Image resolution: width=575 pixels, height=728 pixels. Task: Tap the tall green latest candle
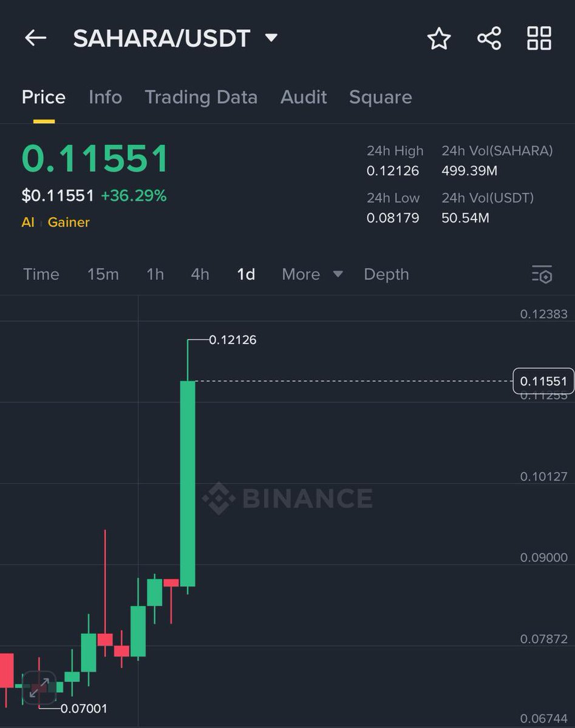(188, 484)
